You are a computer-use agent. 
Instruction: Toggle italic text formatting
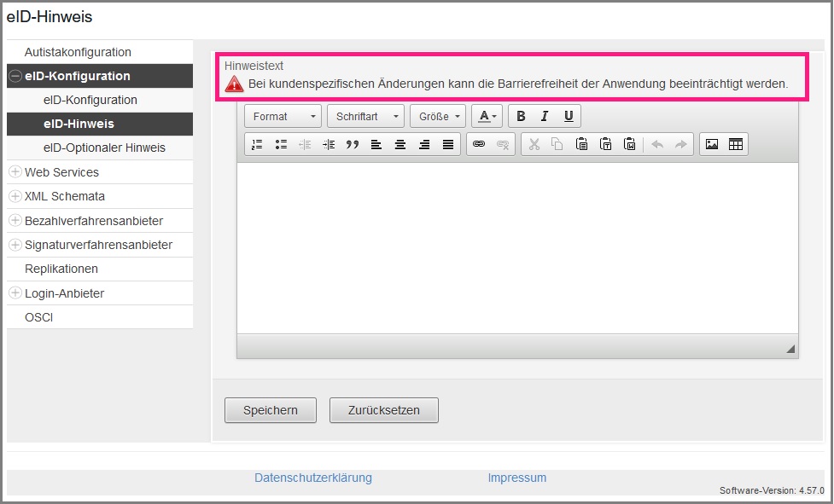545,117
